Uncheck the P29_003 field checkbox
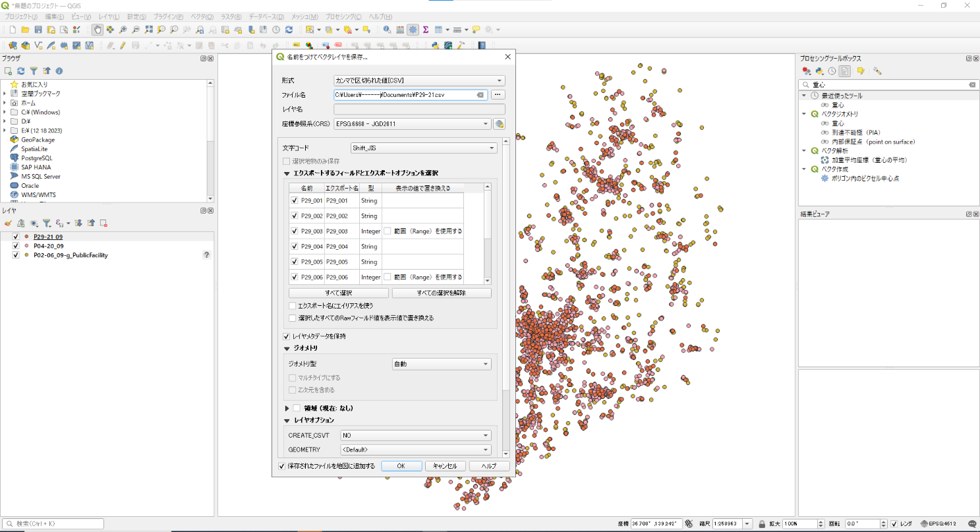The width and height of the screenshot is (980, 532). 295,231
